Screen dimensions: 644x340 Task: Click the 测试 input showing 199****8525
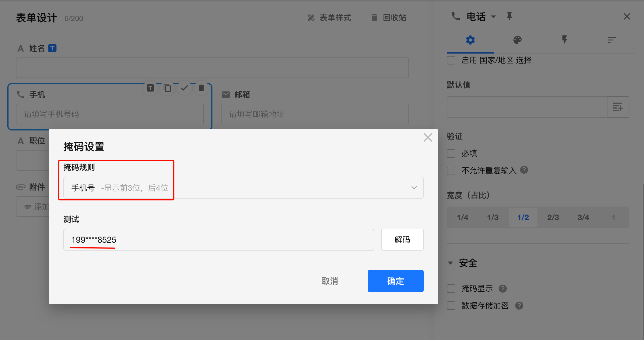(218, 240)
